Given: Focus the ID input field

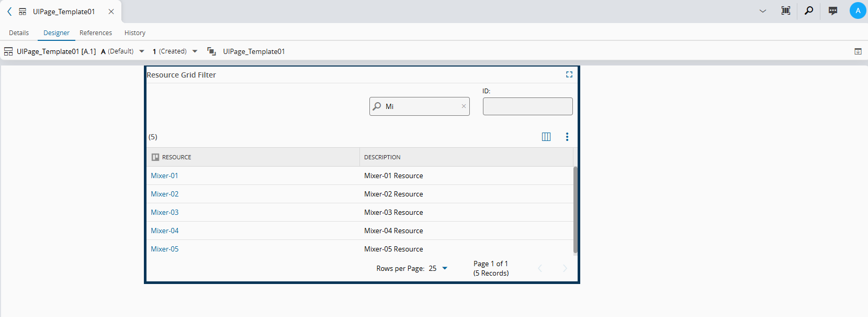Looking at the screenshot, I should coord(527,106).
